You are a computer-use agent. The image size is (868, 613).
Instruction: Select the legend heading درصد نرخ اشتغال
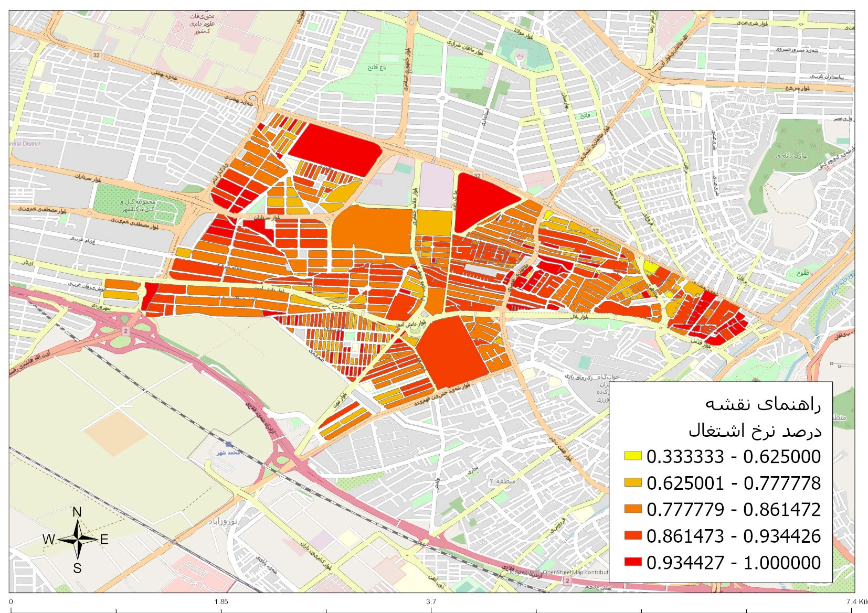[x=755, y=431]
